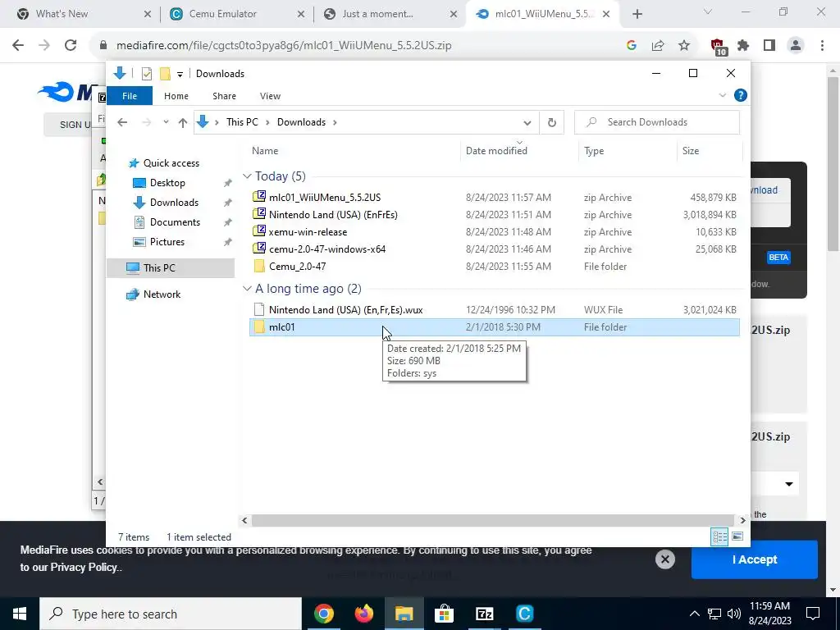The width and height of the screenshot is (840, 630).
Task: Open File Explorer help icon
Action: coord(741,95)
